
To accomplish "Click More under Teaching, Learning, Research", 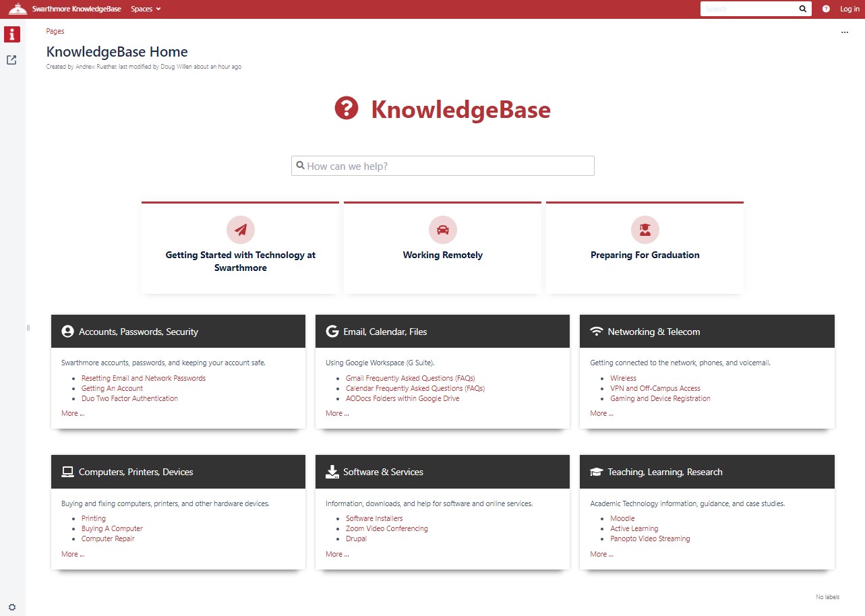I will pyautogui.click(x=601, y=554).
